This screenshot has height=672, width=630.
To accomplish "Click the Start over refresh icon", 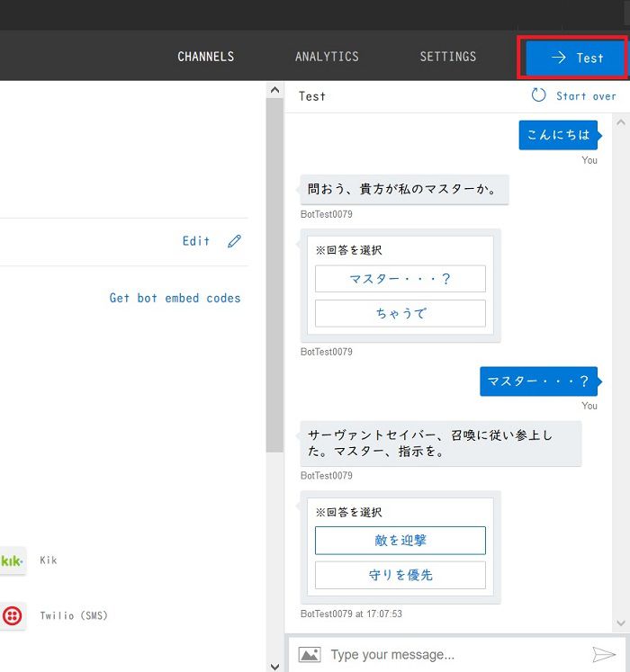I will click(539, 95).
